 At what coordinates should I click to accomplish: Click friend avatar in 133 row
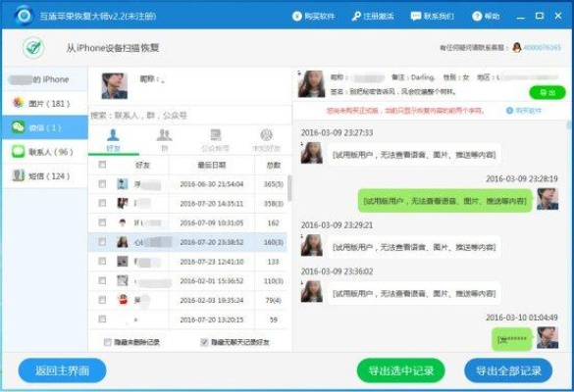[x=123, y=261]
